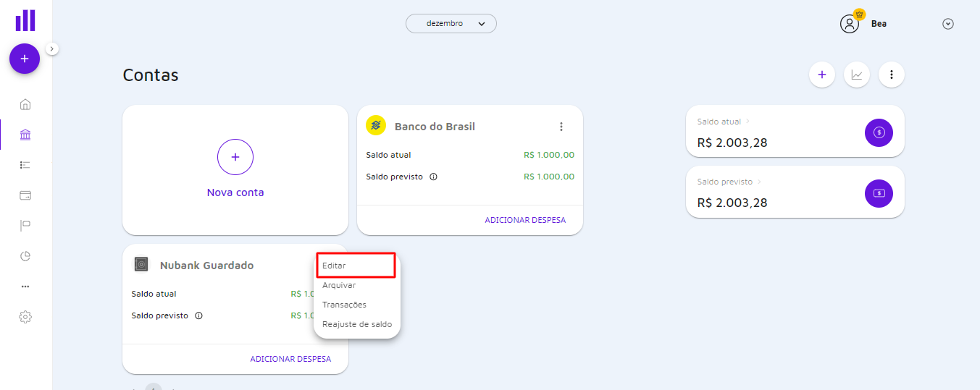The height and width of the screenshot is (390, 980).
Task: Click the purple plus create button in sidebar
Action: point(25,59)
